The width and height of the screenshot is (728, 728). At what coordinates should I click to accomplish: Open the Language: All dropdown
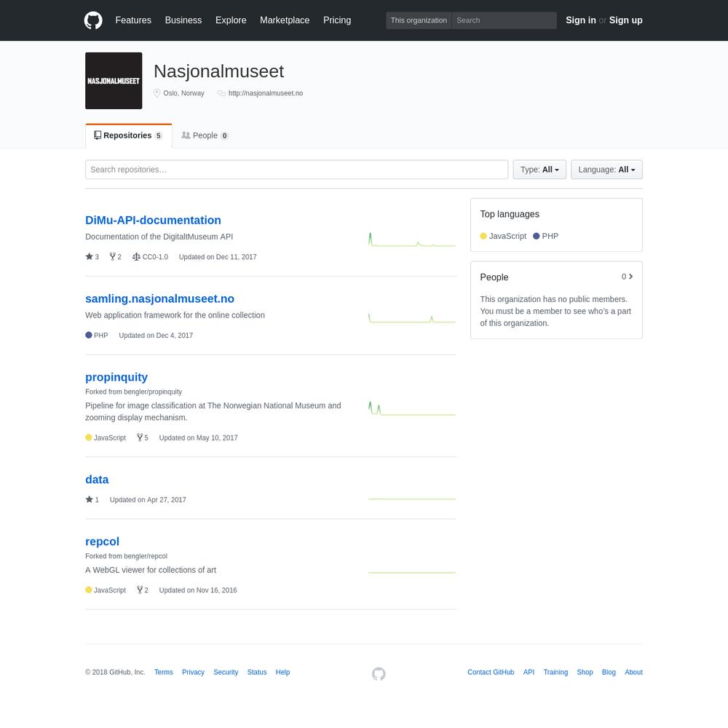point(606,170)
